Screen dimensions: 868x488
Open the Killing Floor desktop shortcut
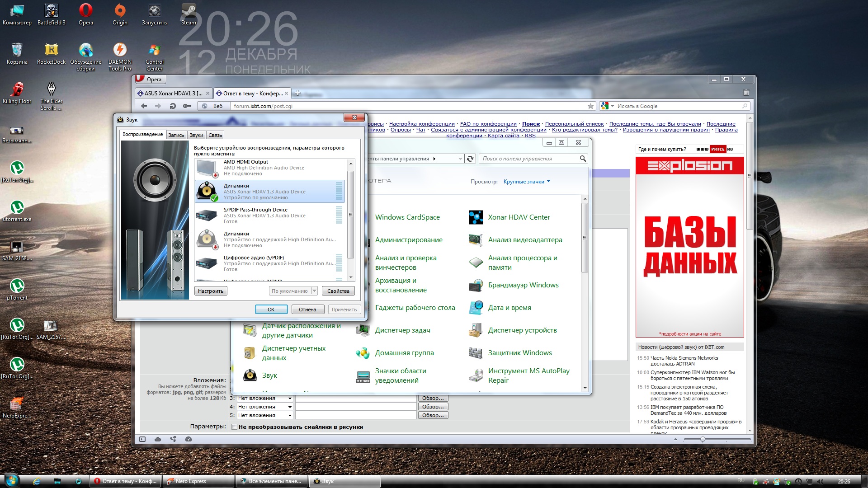(x=17, y=93)
